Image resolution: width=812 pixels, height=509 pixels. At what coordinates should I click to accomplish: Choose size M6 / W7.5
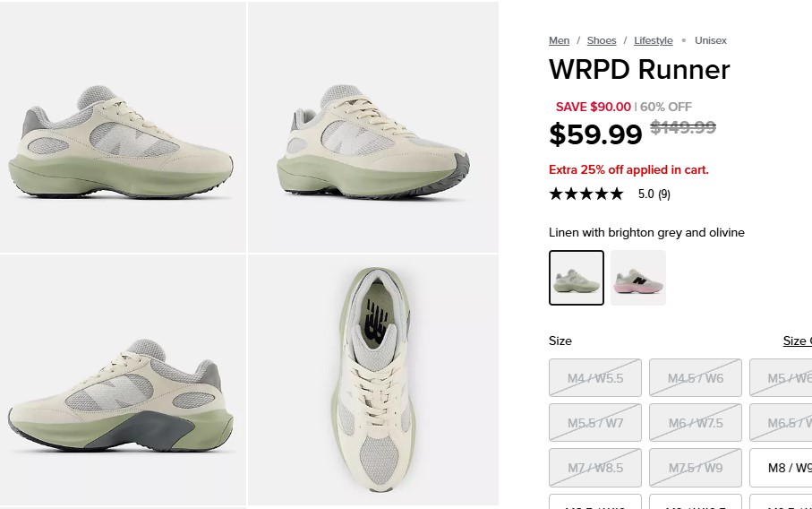pyautogui.click(x=696, y=422)
